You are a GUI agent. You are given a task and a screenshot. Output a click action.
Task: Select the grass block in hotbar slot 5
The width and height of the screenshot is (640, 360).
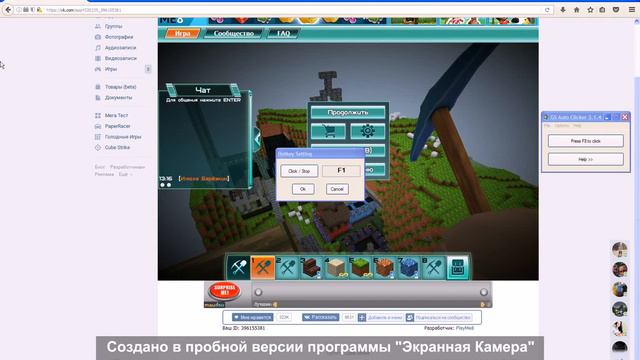click(x=360, y=267)
